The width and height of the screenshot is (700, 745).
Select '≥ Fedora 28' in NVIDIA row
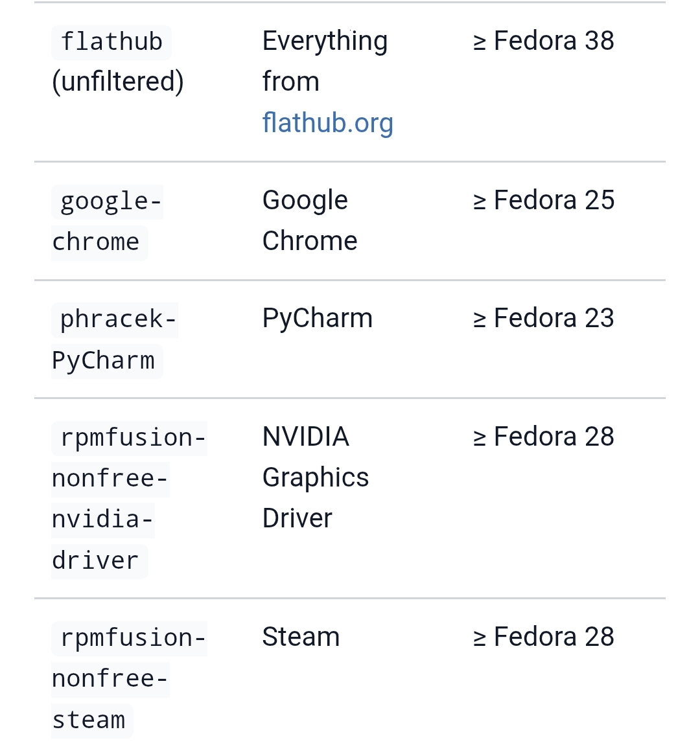[543, 437]
